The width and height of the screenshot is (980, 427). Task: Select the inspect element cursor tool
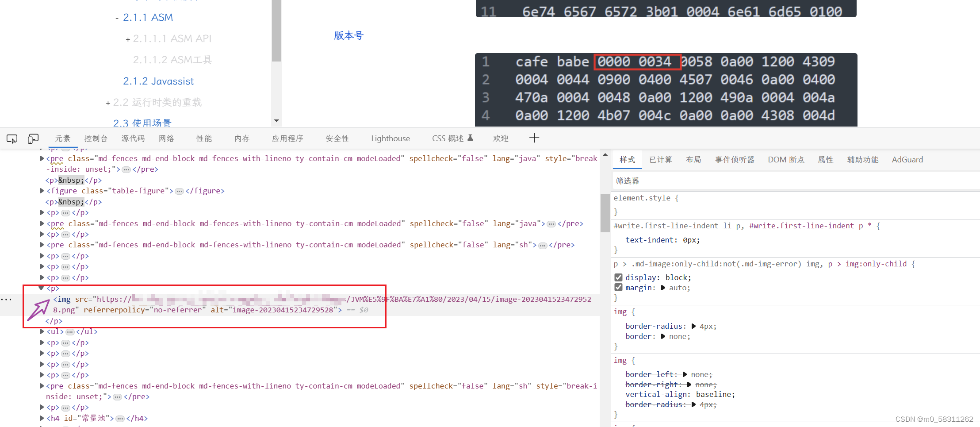[12, 138]
